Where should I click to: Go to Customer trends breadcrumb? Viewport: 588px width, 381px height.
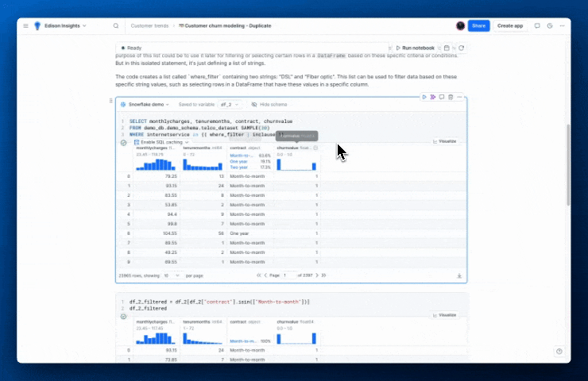tap(149, 26)
